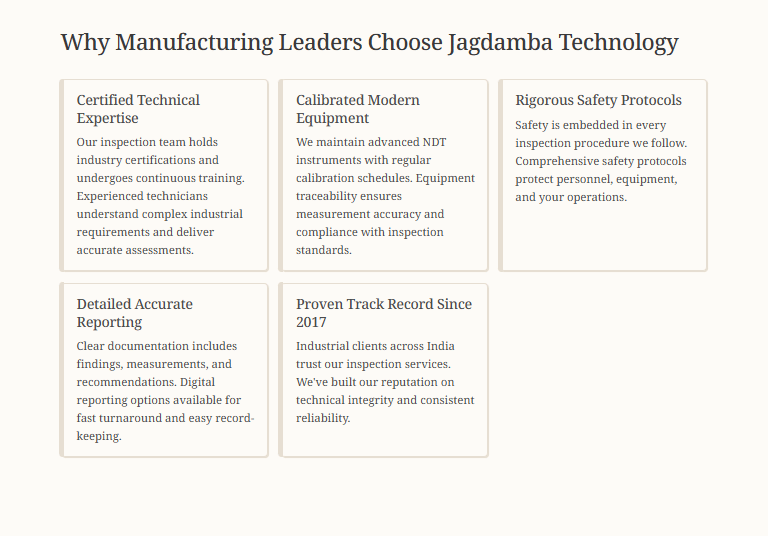Image resolution: width=768 pixels, height=536 pixels.
Task: Click the Calibrated Modern Equipment heading
Action: click(358, 109)
